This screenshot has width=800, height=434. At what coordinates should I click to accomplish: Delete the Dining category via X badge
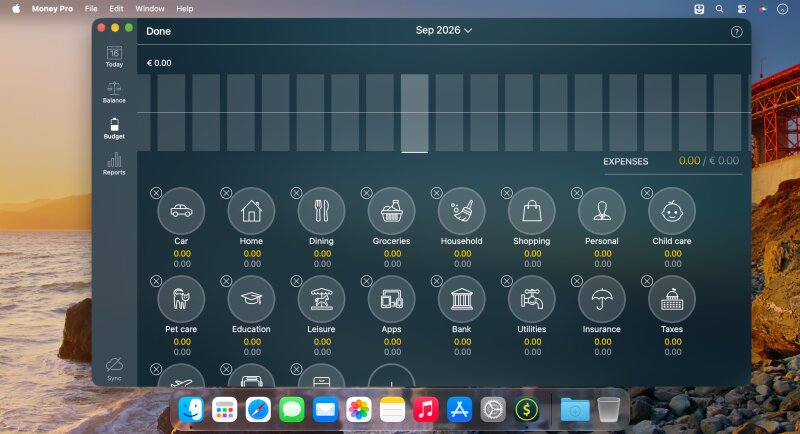point(296,193)
